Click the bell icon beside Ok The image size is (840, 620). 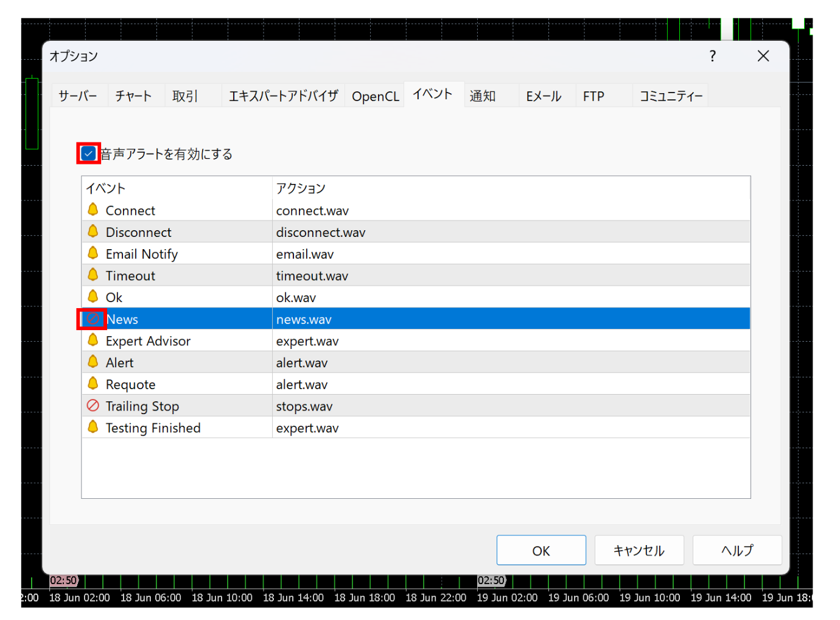point(93,297)
